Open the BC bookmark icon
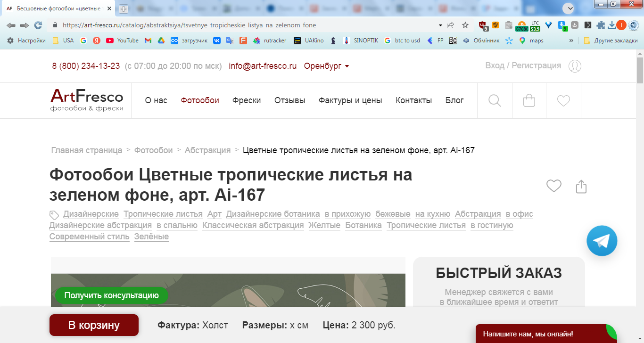 (453, 41)
